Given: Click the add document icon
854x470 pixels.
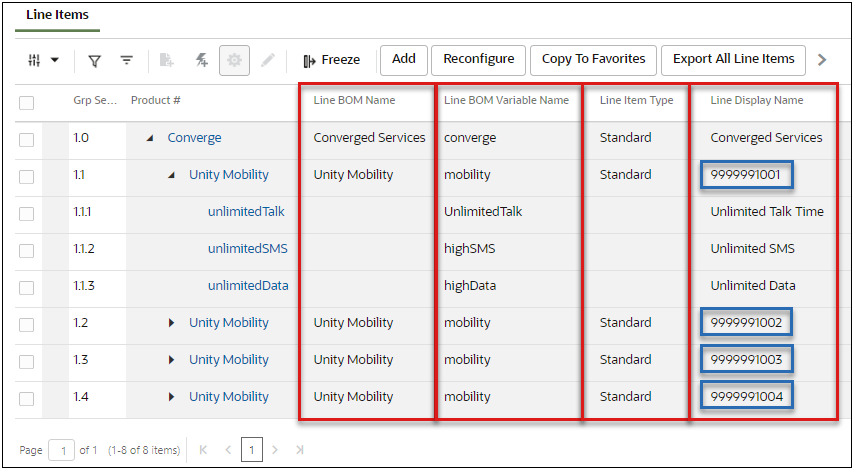Looking at the screenshot, I should point(166,61).
